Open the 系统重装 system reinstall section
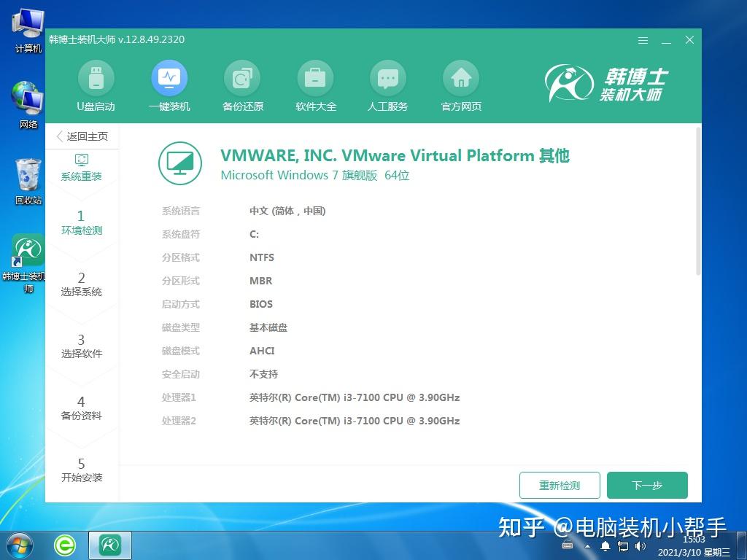747x560 pixels. click(82, 166)
